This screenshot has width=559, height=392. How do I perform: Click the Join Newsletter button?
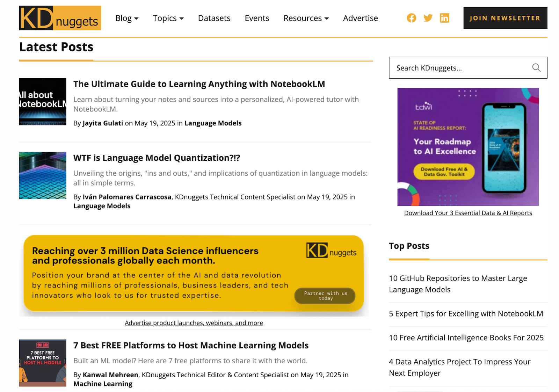pos(505,18)
